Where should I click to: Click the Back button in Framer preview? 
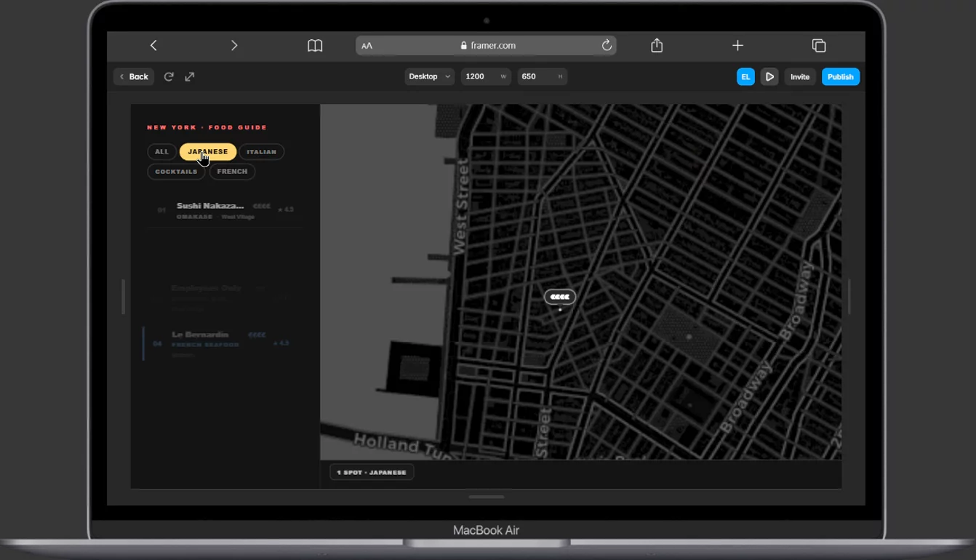click(x=134, y=76)
